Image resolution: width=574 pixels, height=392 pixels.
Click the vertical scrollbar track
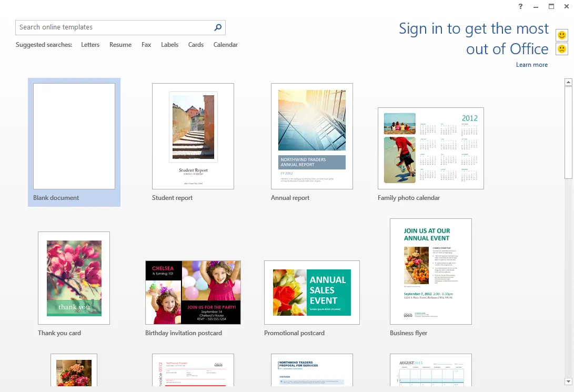tap(568, 278)
